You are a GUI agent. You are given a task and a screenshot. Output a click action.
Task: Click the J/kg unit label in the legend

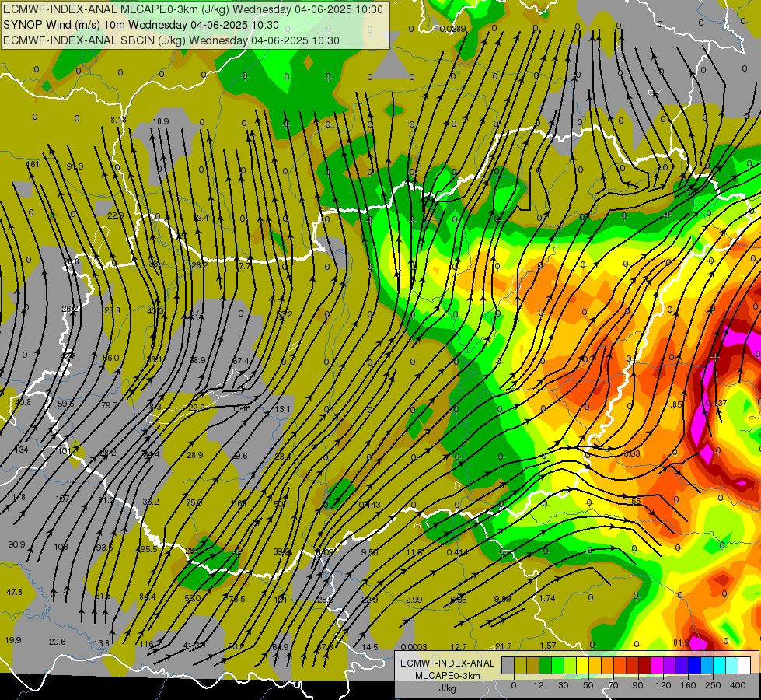click(448, 688)
